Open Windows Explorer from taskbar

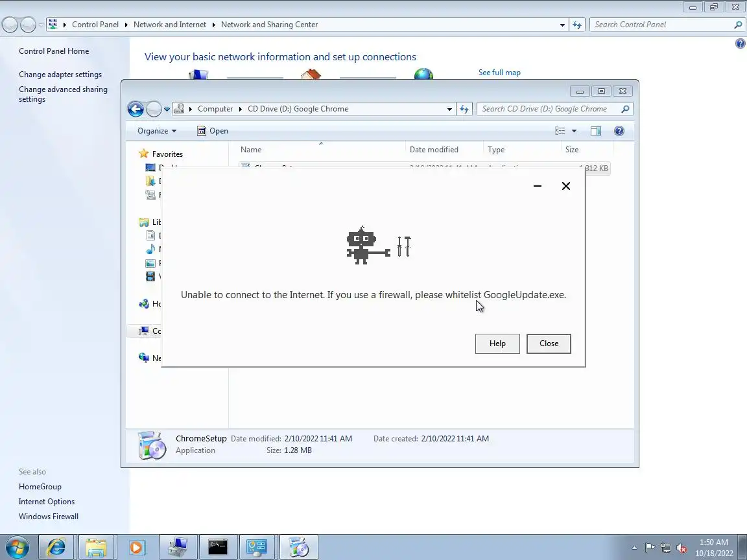(x=96, y=547)
